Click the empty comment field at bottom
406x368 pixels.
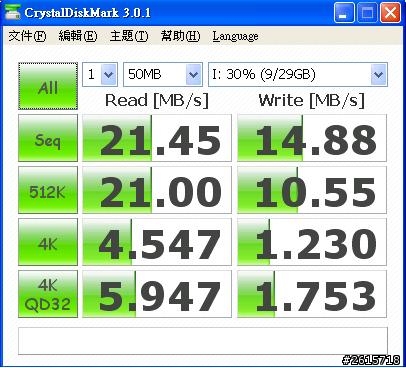point(203,341)
